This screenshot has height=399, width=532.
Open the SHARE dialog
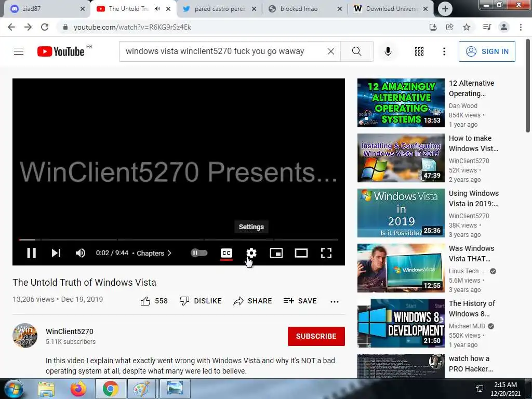tap(253, 301)
